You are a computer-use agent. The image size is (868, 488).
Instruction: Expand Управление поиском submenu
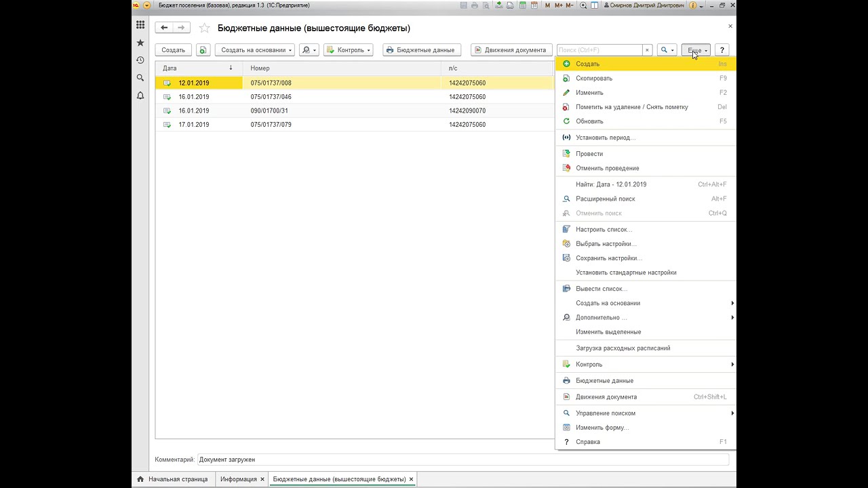[645, 413]
